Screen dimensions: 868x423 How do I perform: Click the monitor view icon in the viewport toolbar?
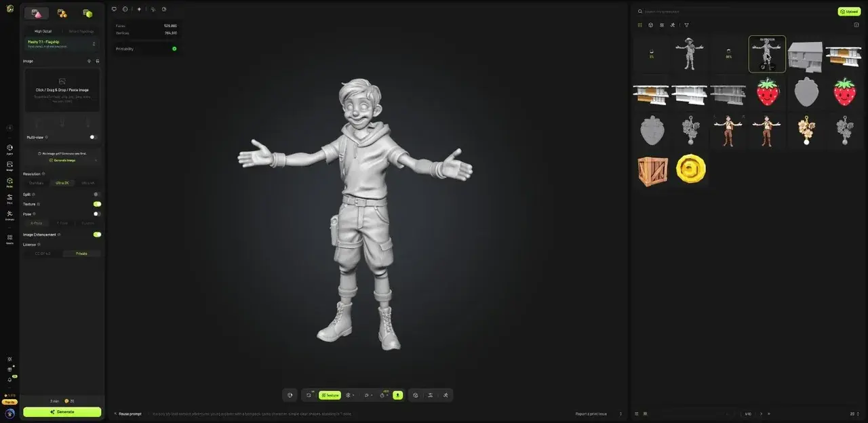114,9
